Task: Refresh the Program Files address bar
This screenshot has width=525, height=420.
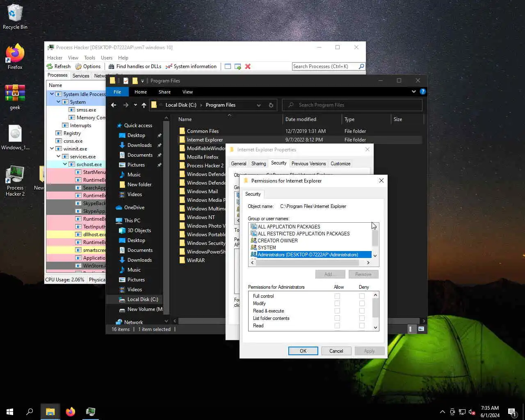Action: tap(271, 105)
